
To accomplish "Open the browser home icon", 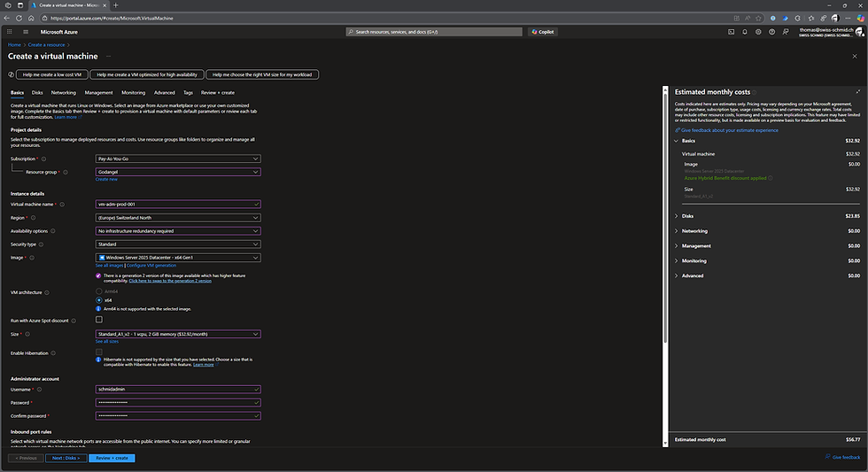I will 31,19.
